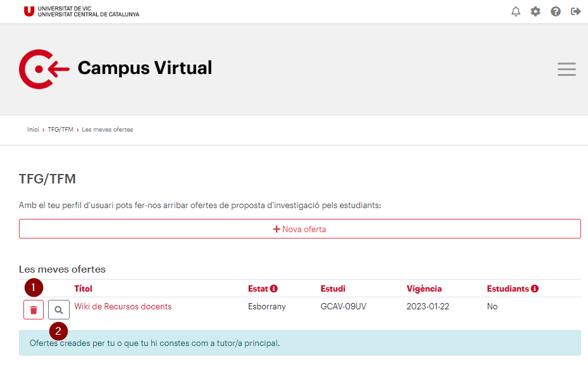Click the Campus Virtual logo

[115, 69]
